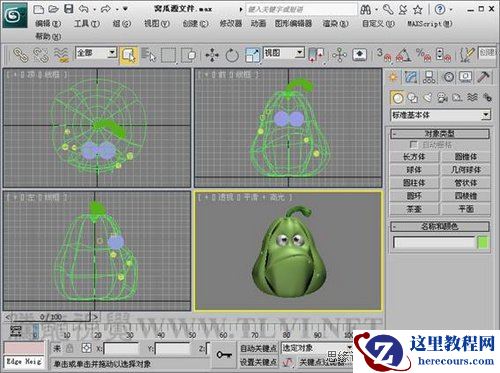
Task: Open the MAXScript(M) menu
Action: 430,24
